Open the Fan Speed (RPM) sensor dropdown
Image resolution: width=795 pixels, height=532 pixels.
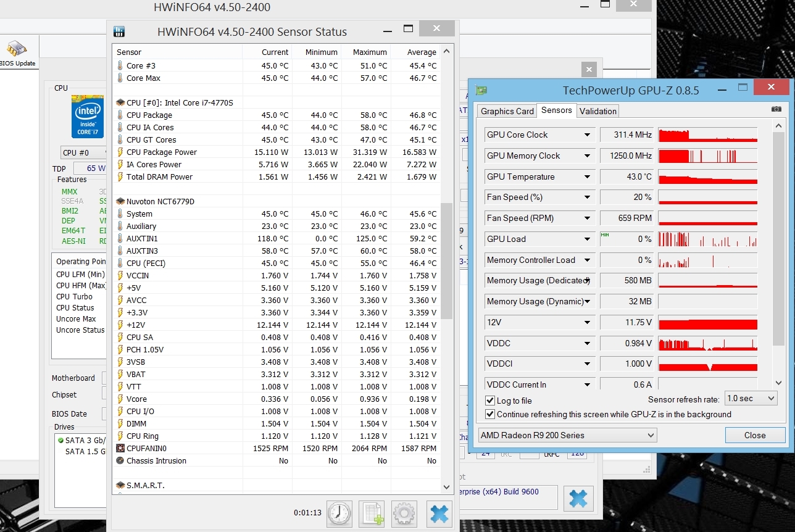point(588,218)
